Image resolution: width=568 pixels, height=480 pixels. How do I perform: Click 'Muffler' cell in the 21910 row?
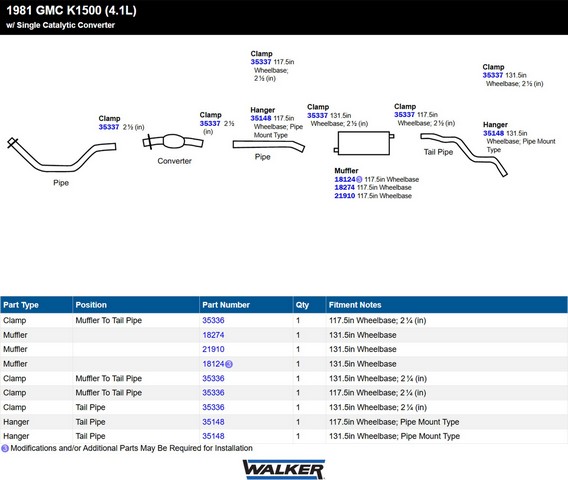[15, 350]
